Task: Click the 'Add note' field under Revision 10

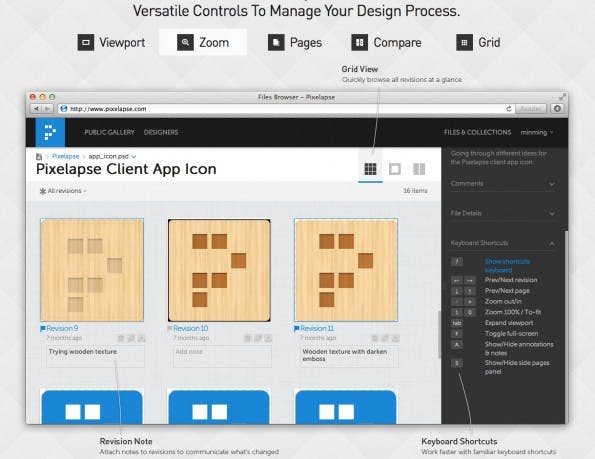Action: point(222,356)
